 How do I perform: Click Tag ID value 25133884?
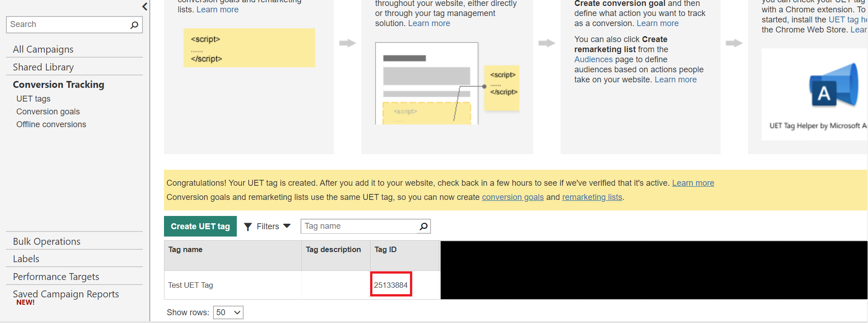(391, 285)
